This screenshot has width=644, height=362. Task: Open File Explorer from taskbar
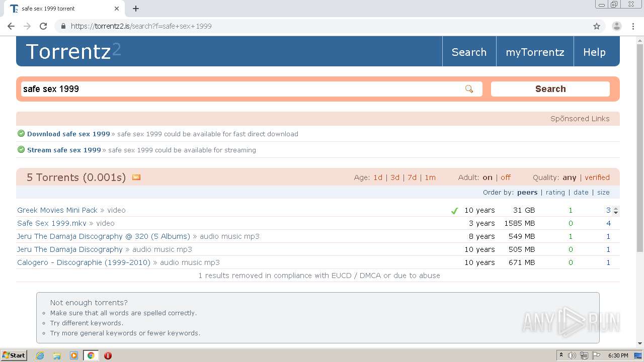pyautogui.click(x=57, y=355)
